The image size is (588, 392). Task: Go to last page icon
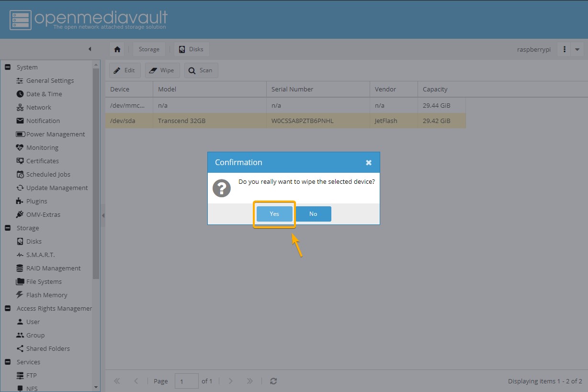249,381
